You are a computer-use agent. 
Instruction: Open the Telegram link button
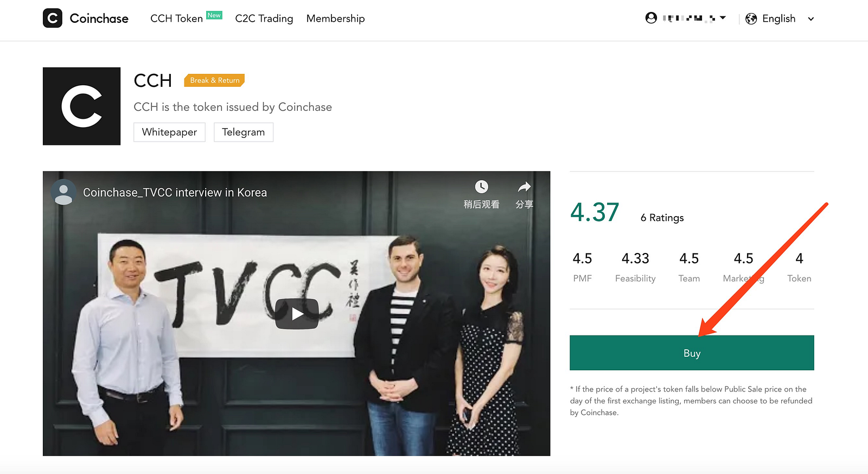244,132
